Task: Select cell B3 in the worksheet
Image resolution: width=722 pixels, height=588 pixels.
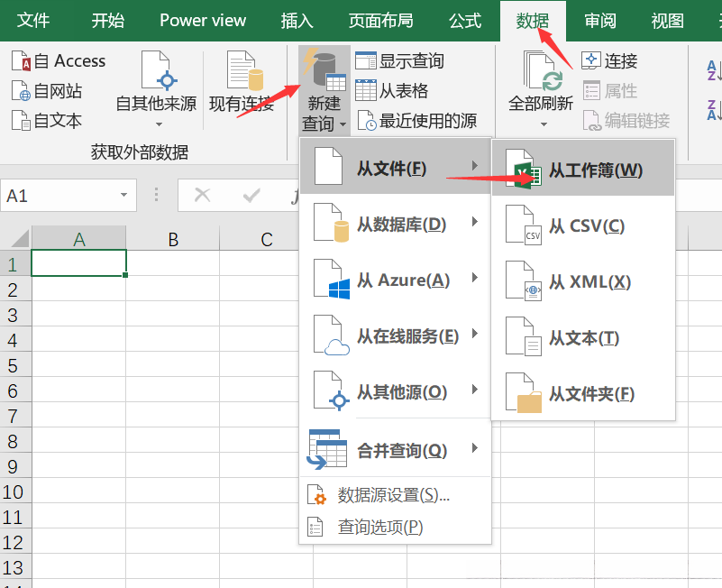Action: 172,308
